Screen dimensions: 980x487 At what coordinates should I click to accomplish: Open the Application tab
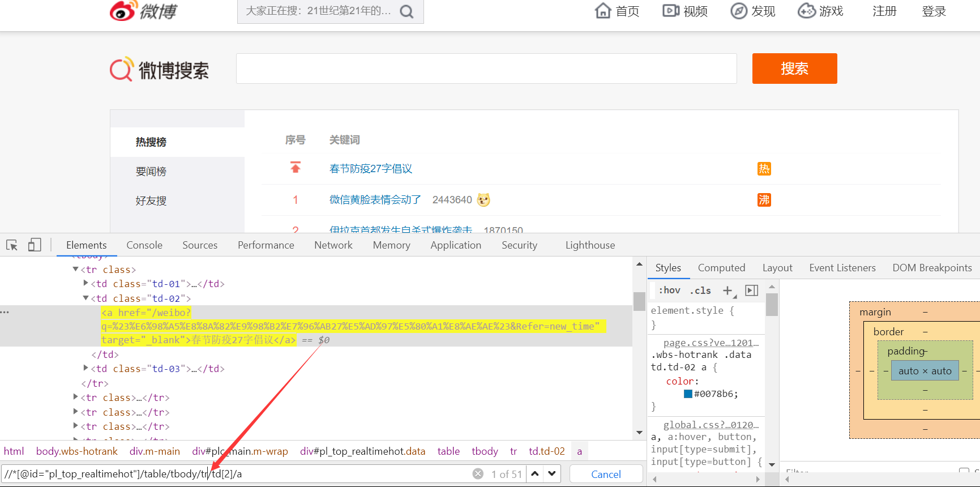pos(456,245)
